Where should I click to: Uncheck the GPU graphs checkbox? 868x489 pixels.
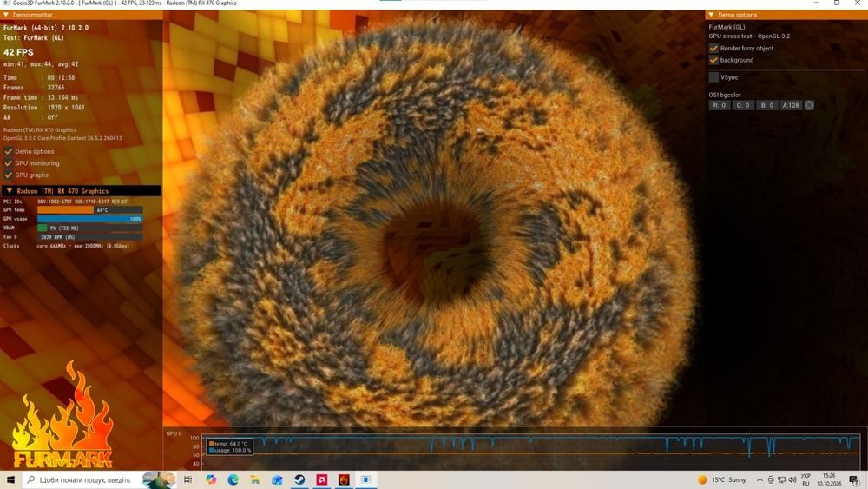tap(9, 175)
